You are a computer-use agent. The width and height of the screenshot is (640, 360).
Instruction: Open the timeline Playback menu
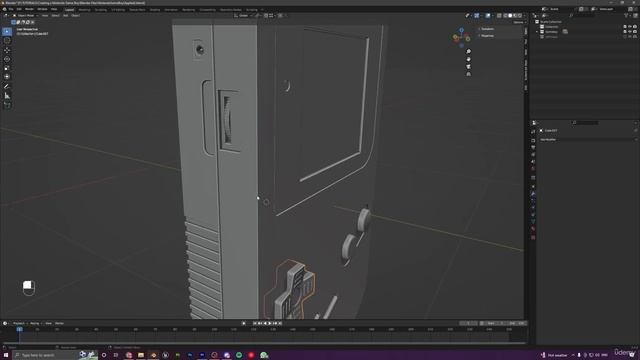point(19,323)
